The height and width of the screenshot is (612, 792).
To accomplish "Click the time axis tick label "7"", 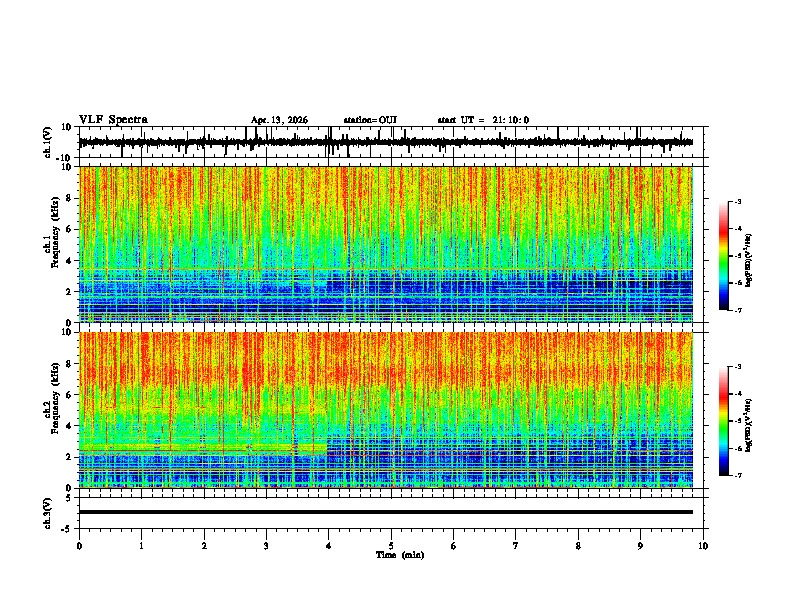I will [x=516, y=546].
